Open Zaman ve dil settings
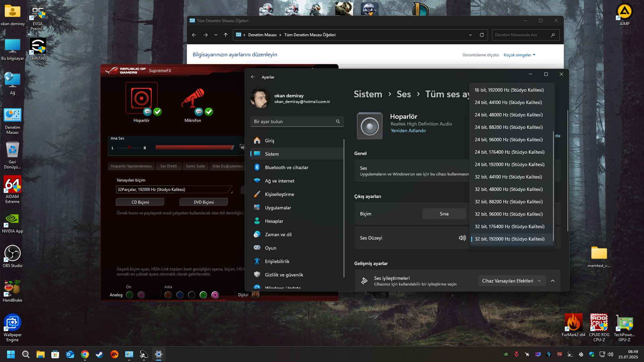 (x=297, y=235)
